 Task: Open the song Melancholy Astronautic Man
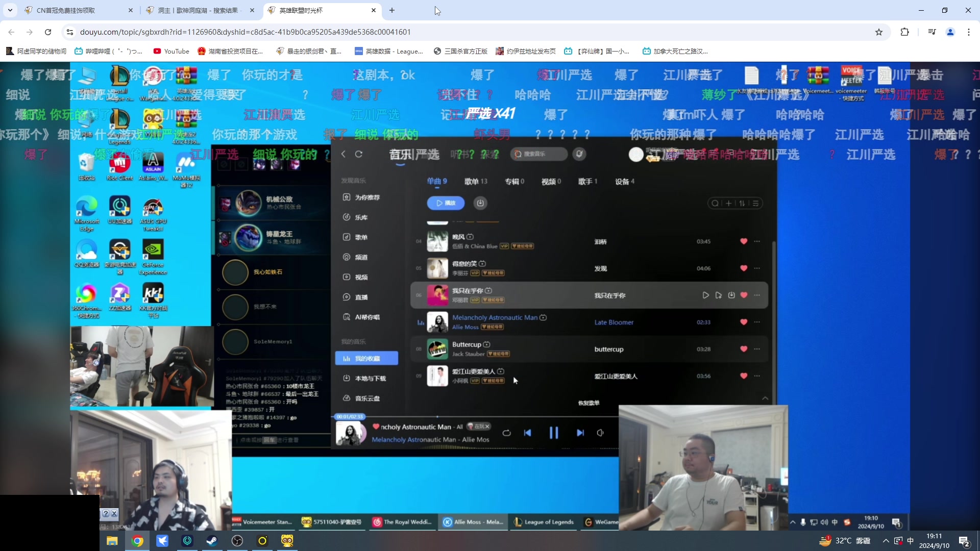click(x=494, y=317)
